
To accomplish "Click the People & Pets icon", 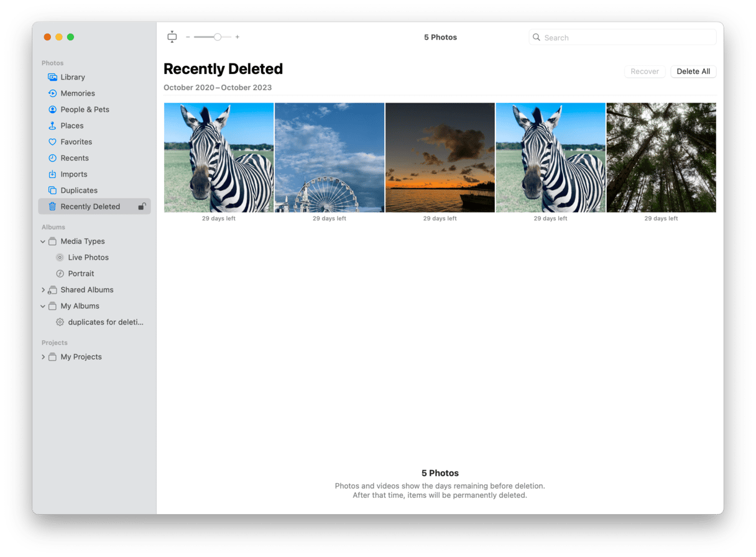I will pyautogui.click(x=53, y=109).
